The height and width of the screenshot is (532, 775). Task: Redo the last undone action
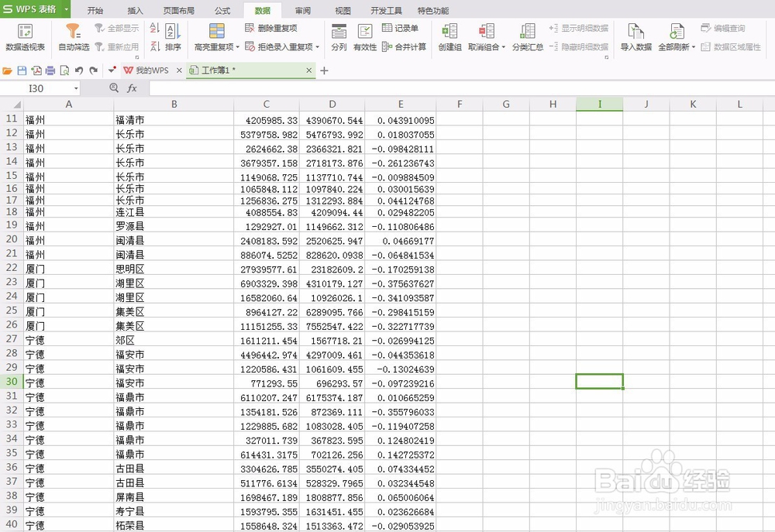click(x=94, y=70)
